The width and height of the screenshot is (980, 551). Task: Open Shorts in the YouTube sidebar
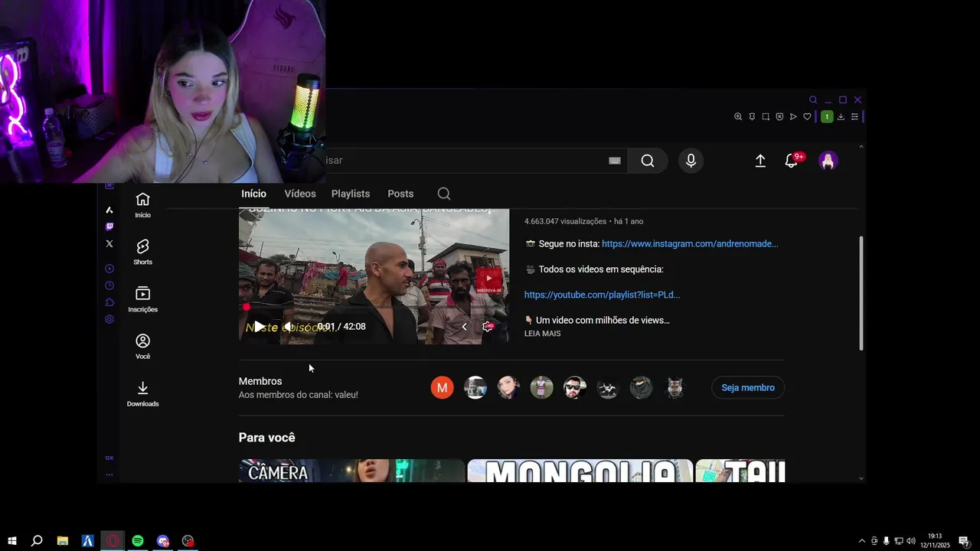142,252
